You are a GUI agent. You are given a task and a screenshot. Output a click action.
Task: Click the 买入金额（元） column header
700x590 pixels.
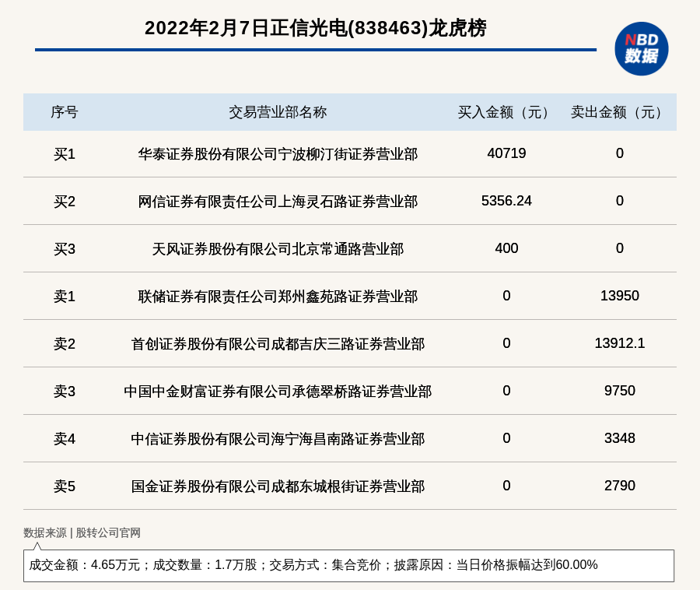coord(506,112)
